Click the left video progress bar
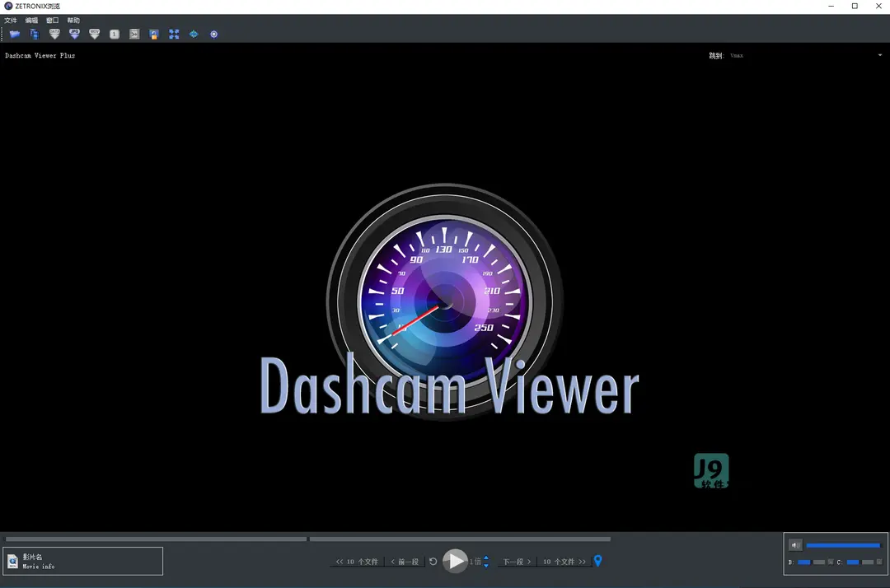This screenshot has width=890, height=588. pyautogui.click(x=156, y=539)
